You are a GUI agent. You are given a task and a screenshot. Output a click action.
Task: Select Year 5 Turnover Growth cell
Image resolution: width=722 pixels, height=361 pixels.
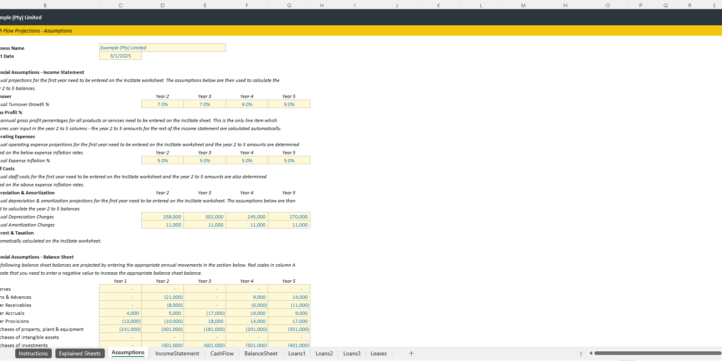(289, 104)
